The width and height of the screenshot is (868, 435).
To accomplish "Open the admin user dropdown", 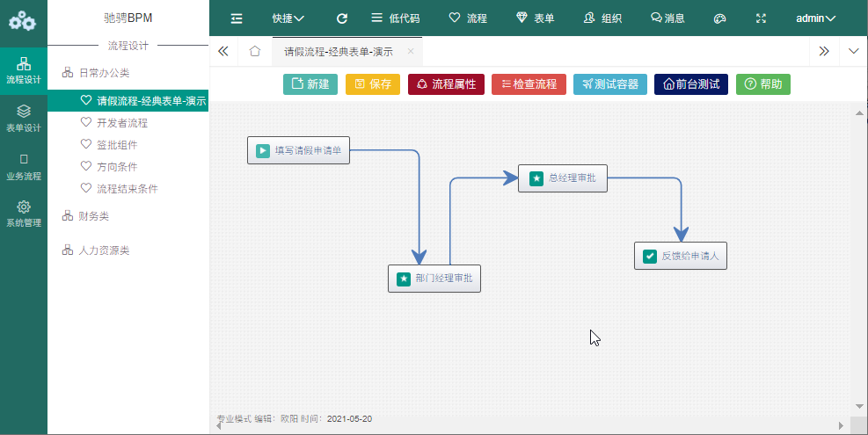I will (816, 18).
